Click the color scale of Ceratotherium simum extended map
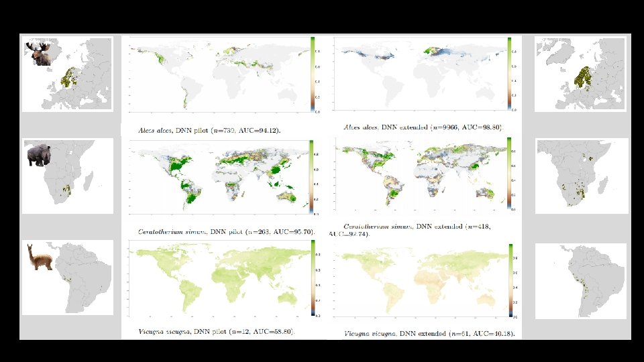 tap(510, 174)
